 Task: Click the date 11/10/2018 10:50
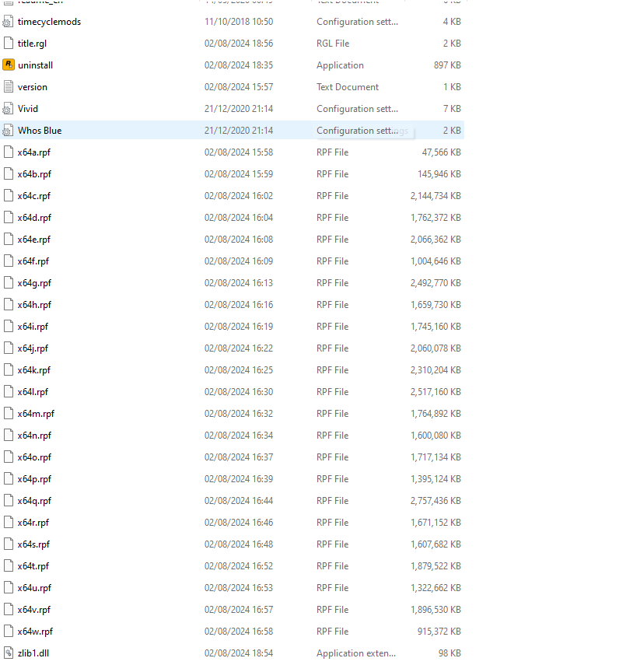click(x=239, y=22)
